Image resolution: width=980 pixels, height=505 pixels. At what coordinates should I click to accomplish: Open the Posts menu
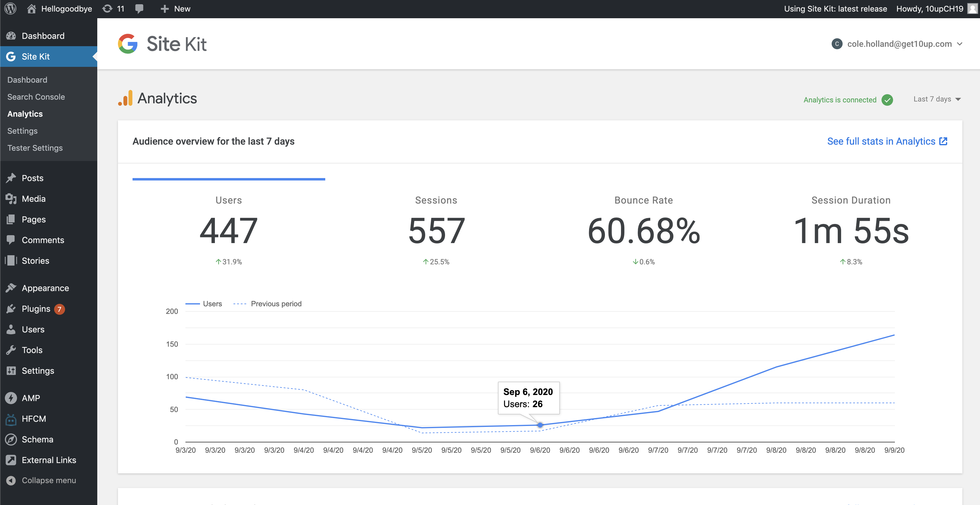[49, 178]
